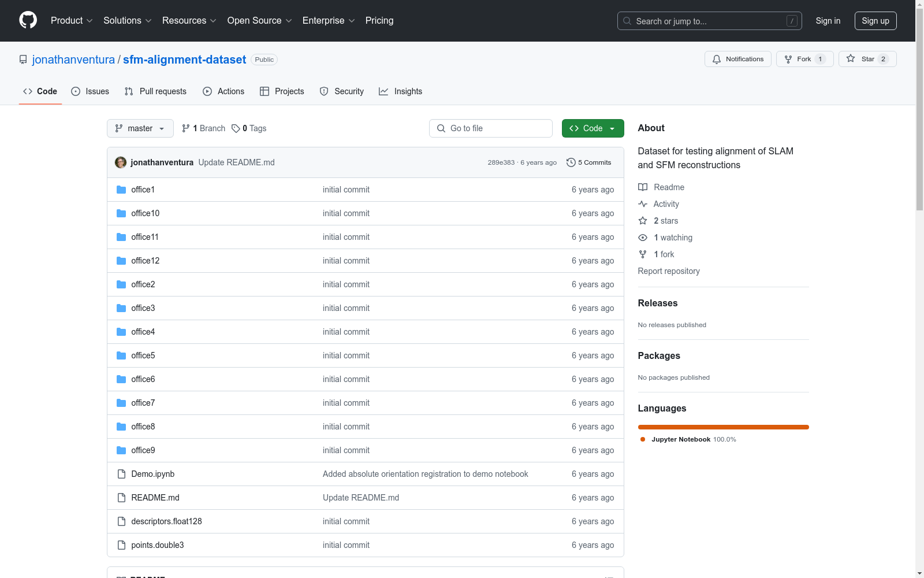Image resolution: width=924 pixels, height=578 pixels.
Task: Click the Jupyter Notebook language dot
Action: (643, 439)
